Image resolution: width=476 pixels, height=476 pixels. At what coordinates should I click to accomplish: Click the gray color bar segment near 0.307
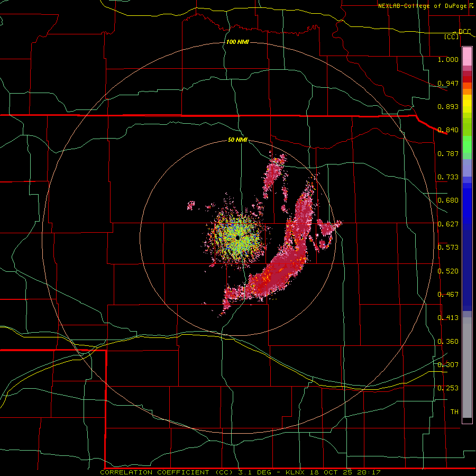pos(467,368)
